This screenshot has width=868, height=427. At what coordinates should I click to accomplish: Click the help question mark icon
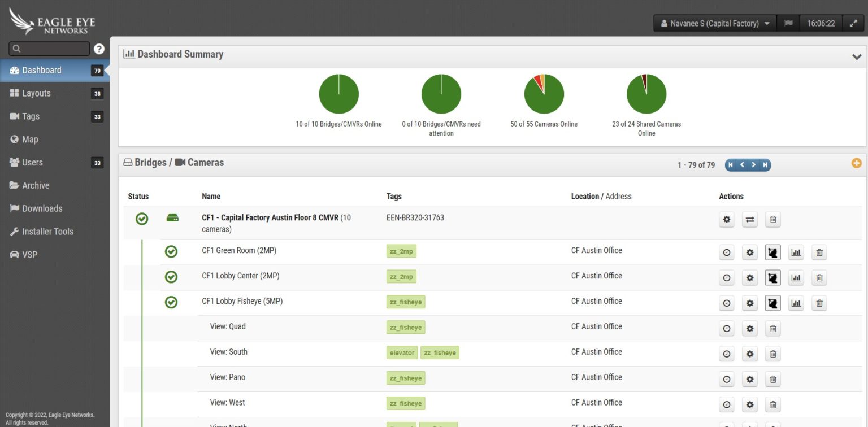coord(98,49)
